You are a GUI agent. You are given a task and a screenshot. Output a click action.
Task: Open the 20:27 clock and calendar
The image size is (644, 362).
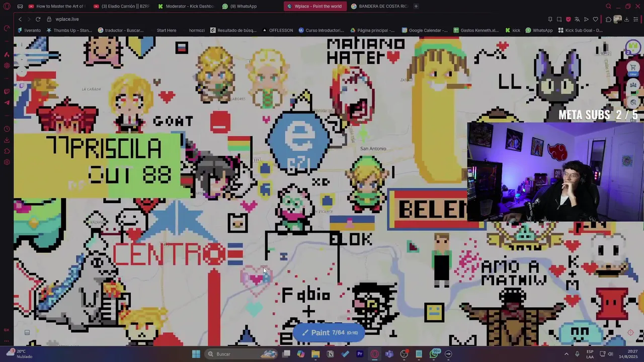[628, 354]
